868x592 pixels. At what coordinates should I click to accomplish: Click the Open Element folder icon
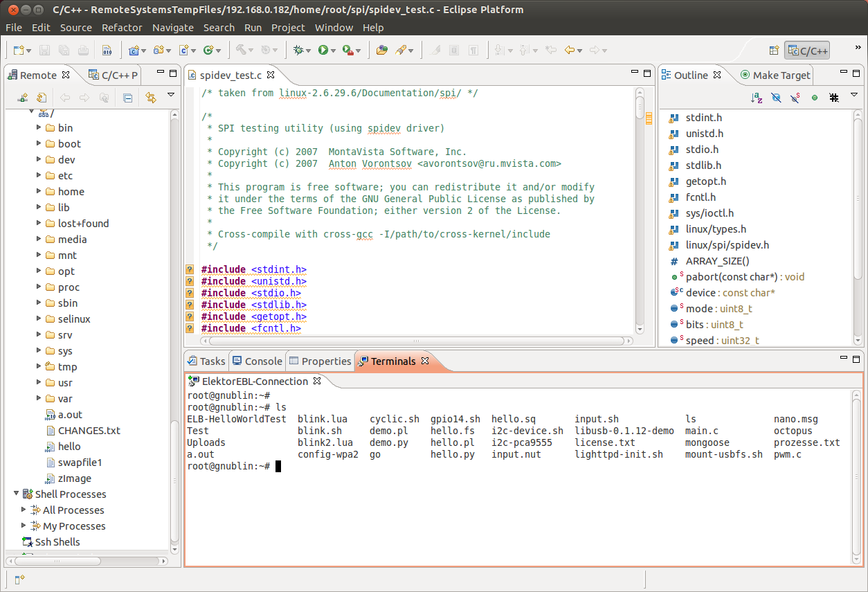click(381, 50)
